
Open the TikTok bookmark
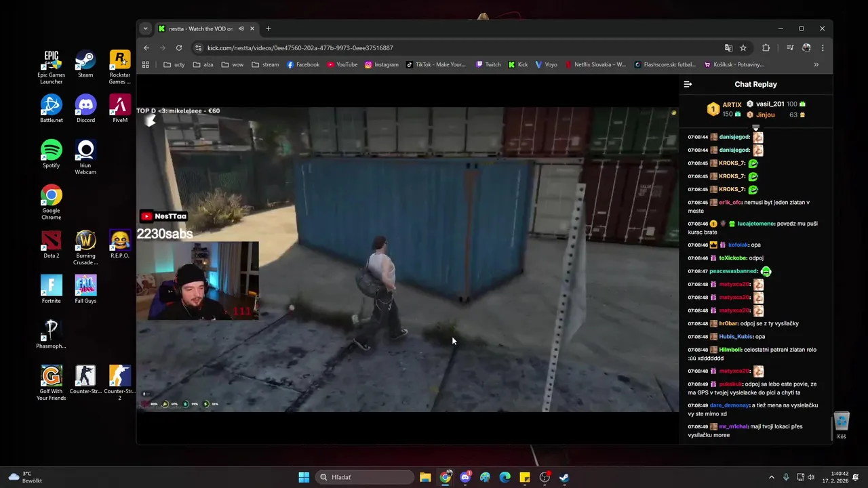point(436,64)
